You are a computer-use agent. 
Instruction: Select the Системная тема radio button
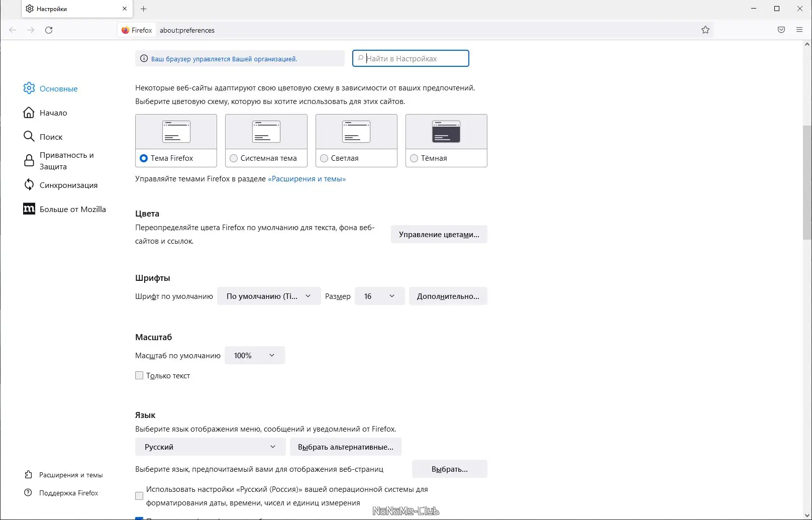(234, 158)
